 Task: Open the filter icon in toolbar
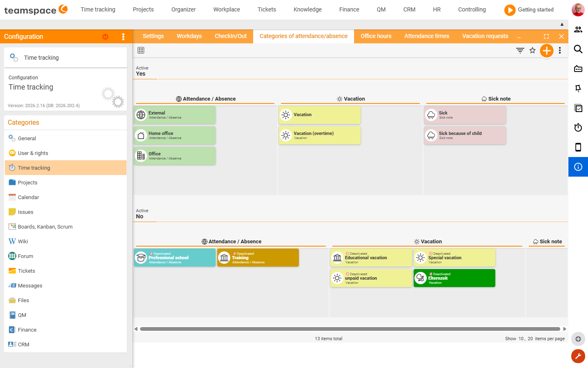point(520,50)
